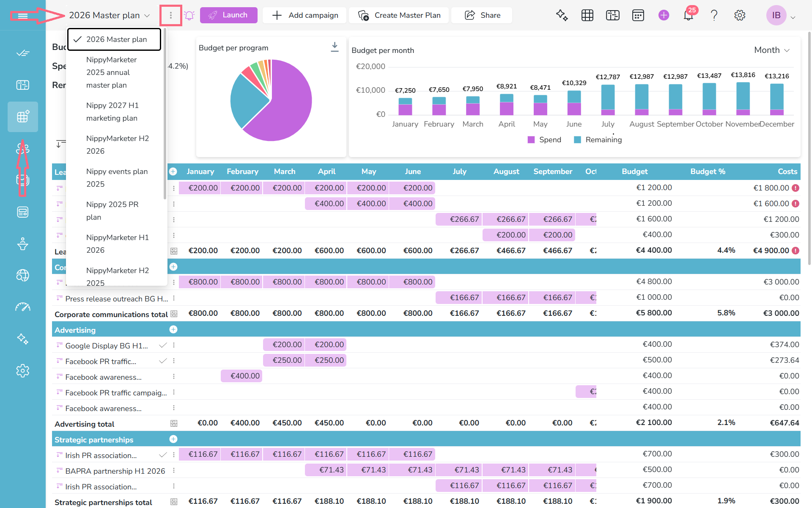Open the top bar settings gear

(x=739, y=15)
